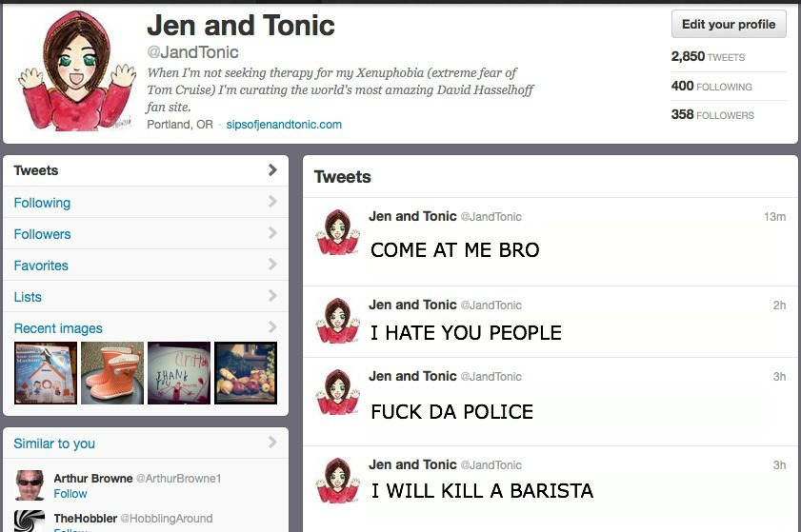Expand the Favorites row arrow
Image resolution: width=801 pixels, height=532 pixels.
click(x=272, y=265)
